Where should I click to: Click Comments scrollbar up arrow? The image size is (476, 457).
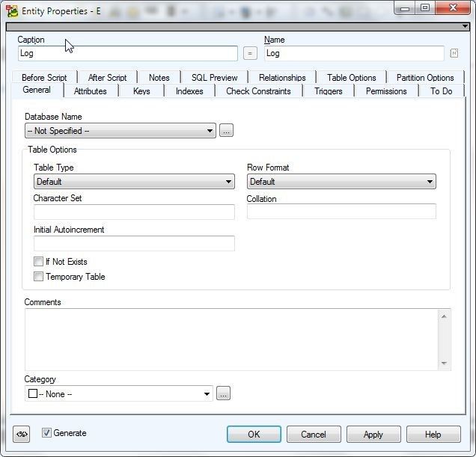444,316
